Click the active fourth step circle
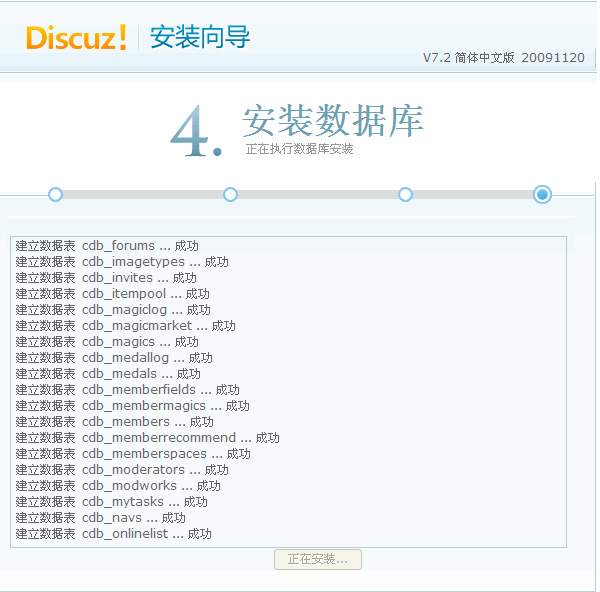600x592 pixels. (542, 194)
